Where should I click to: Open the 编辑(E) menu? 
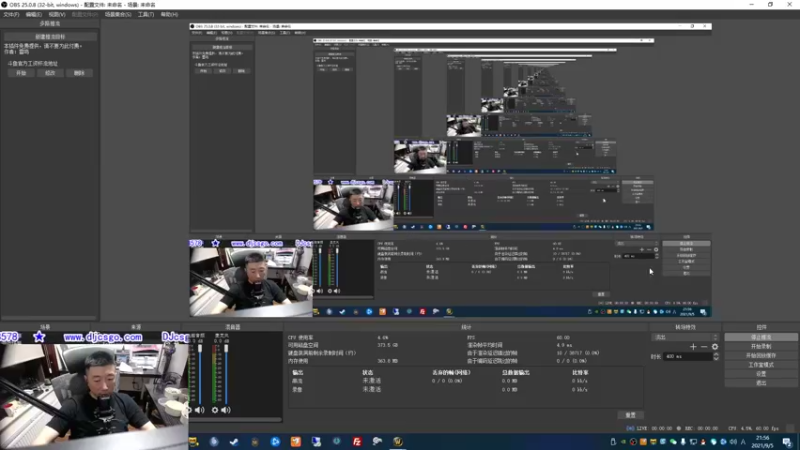tap(33, 14)
